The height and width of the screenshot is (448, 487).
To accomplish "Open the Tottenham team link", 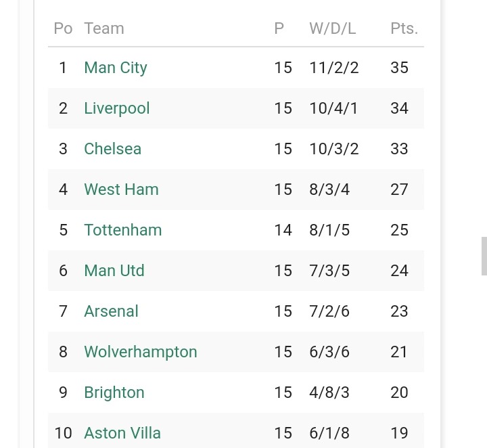I will click(x=123, y=230).
